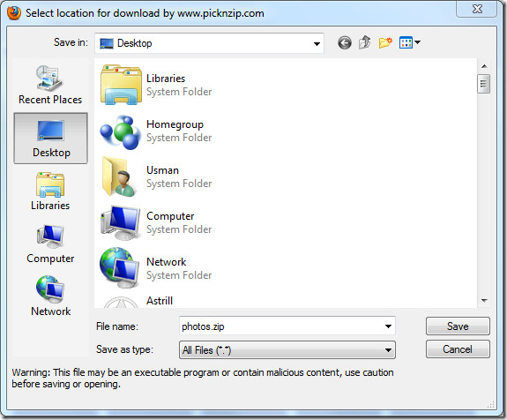The image size is (507, 420).
Task: Select Desktop in the places sidebar
Action: (x=51, y=139)
